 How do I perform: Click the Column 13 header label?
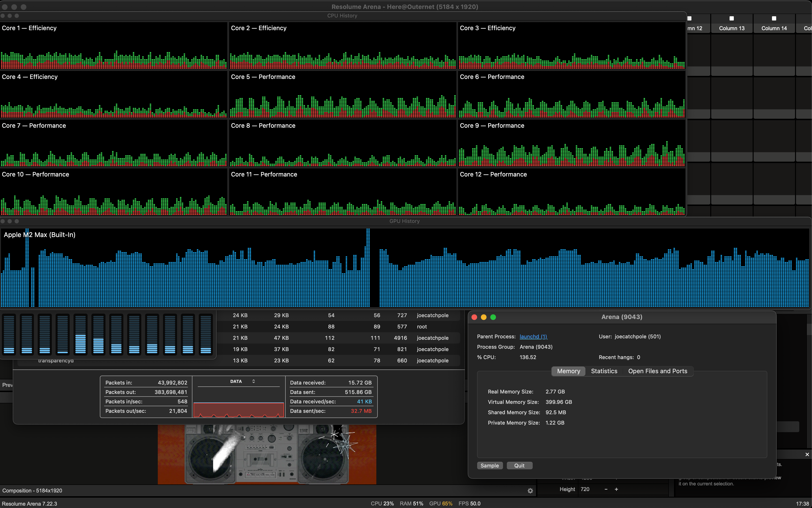731,28
